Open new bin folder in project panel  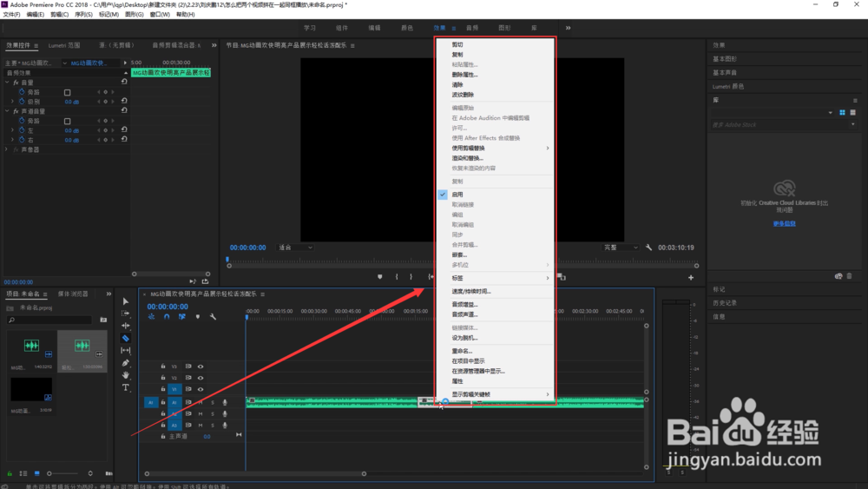[103, 320]
